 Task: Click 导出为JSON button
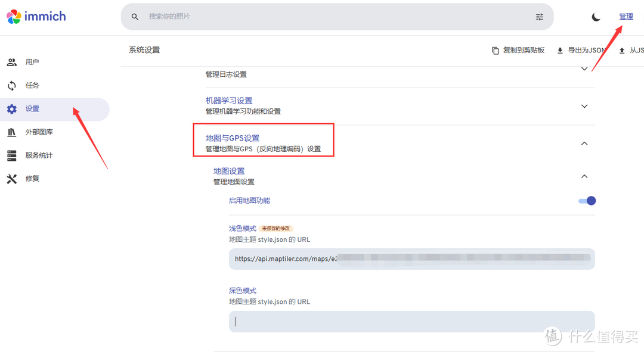(x=580, y=51)
